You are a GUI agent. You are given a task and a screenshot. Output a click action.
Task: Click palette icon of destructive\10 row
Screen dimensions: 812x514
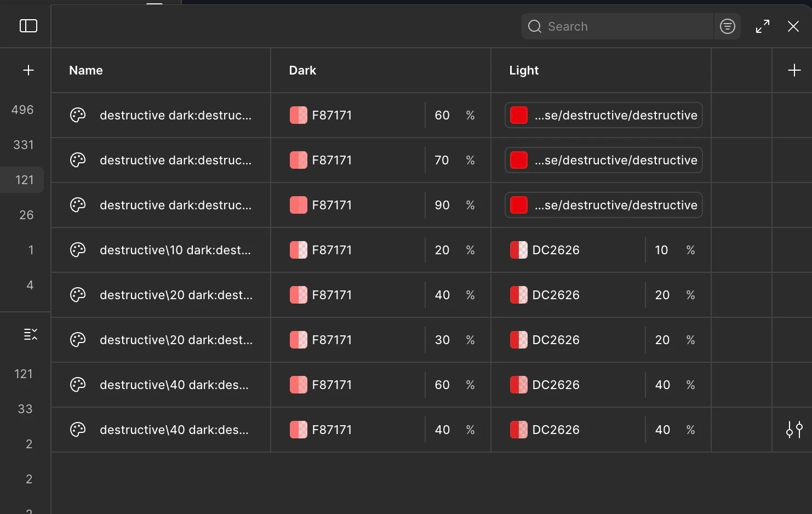pos(78,250)
